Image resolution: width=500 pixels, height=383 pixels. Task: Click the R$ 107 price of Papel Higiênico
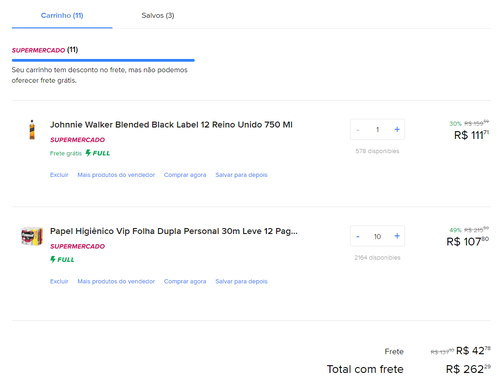click(468, 241)
